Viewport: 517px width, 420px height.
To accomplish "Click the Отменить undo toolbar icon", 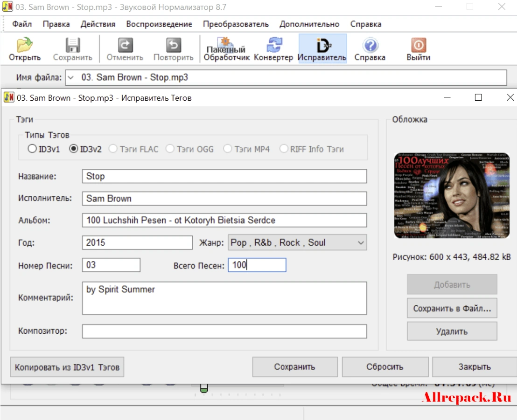I will [x=125, y=45].
